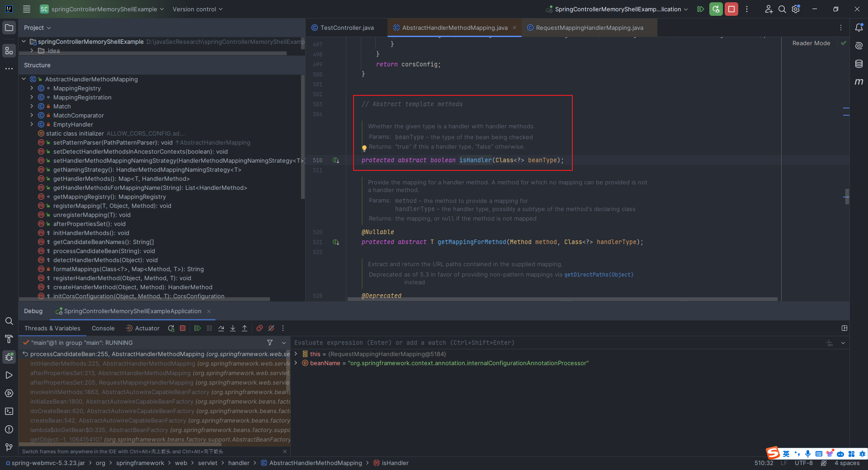The height and width of the screenshot is (470, 868).
Task: Click UTF-8 encoding in status bar
Action: (804, 463)
